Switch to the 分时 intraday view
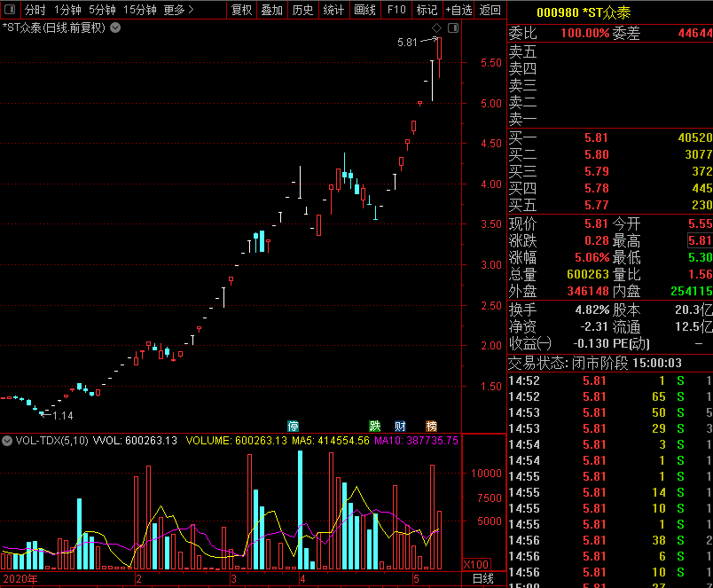 coord(35,10)
